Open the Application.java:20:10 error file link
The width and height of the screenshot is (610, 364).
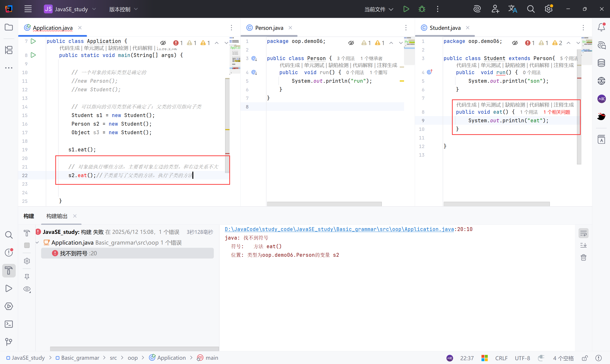[339, 229]
